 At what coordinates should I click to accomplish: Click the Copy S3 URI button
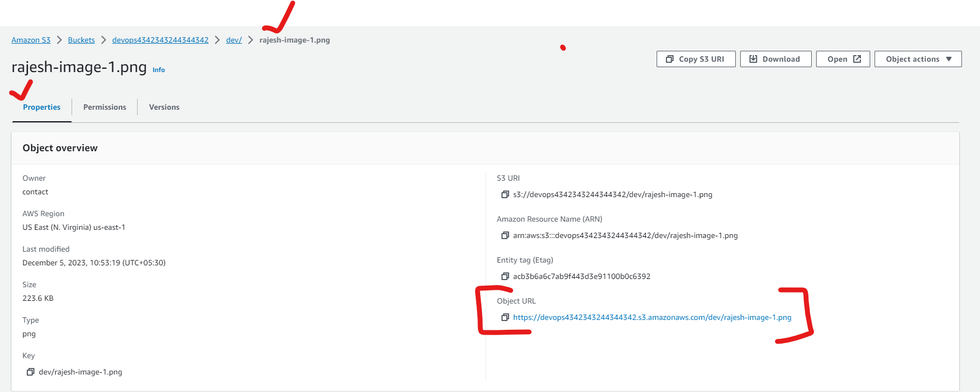[696, 59]
